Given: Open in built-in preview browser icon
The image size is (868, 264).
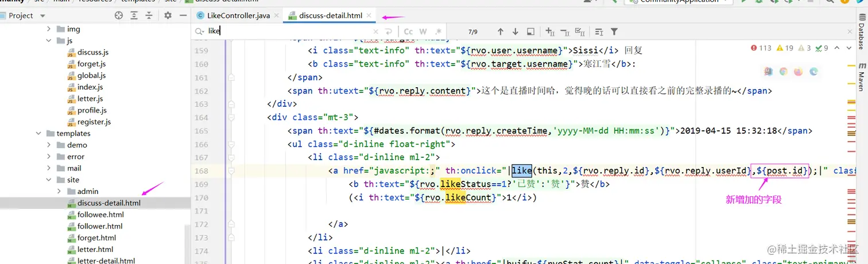Looking at the screenshot, I should 769,72.
